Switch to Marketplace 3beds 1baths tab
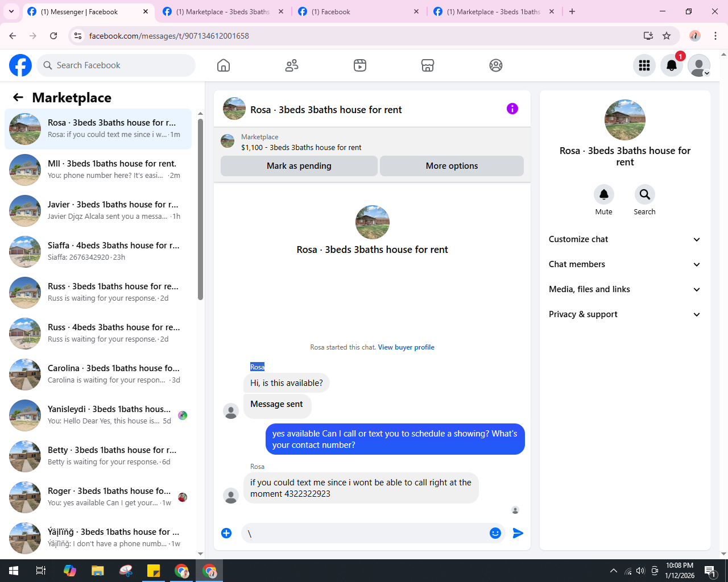Screen dimensions: 728x582 tap(493, 11)
